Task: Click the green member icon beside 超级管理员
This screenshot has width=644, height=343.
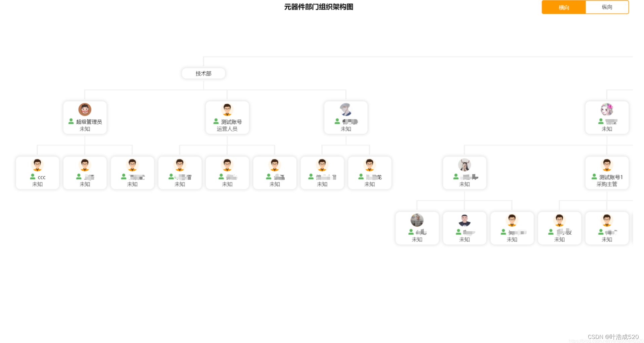Action: [x=71, y=122]
